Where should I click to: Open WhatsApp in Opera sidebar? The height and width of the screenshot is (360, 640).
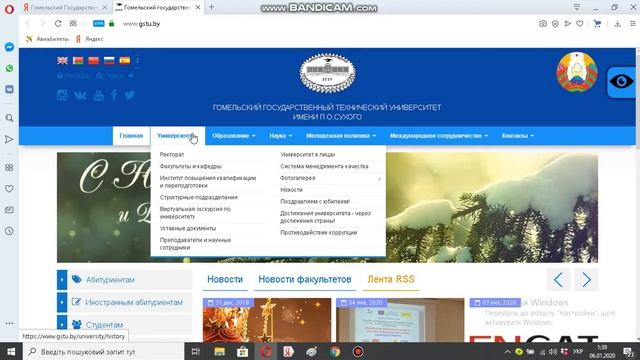click(x=9, y=68)
